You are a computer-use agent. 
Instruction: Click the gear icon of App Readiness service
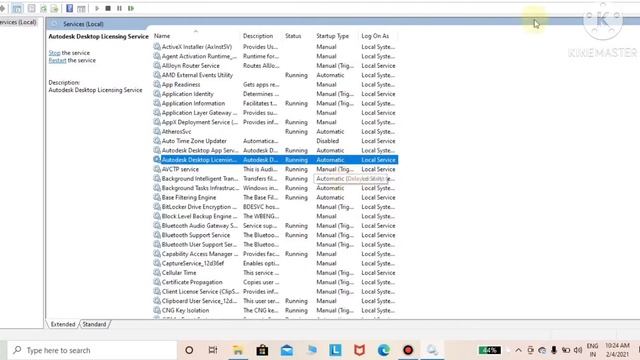coord(157,84)
